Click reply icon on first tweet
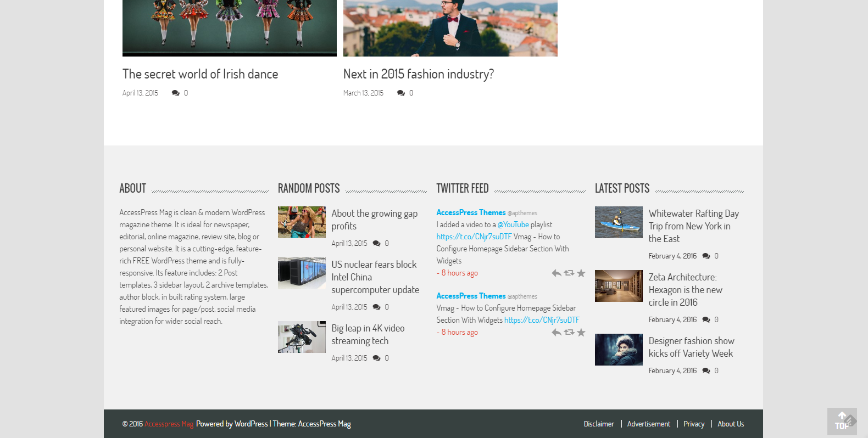This screenshot has width=868, height=438. pyautogui.click(x=556, y=273)
